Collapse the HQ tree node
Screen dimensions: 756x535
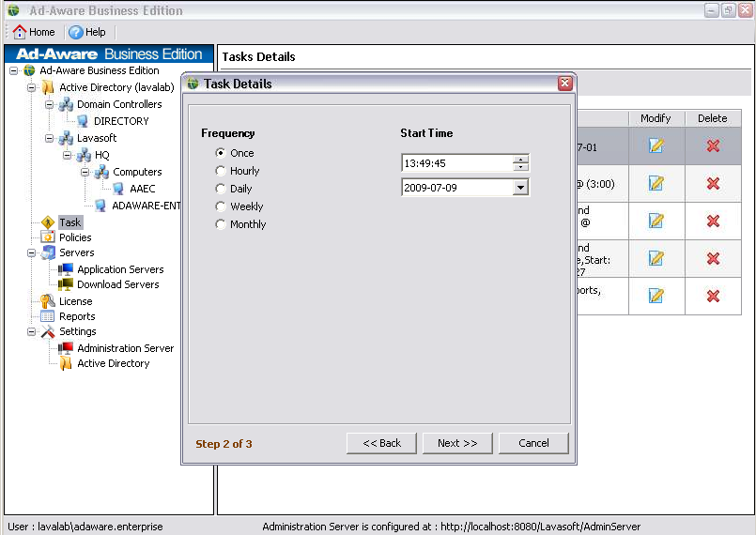click(x=67, y=155)
